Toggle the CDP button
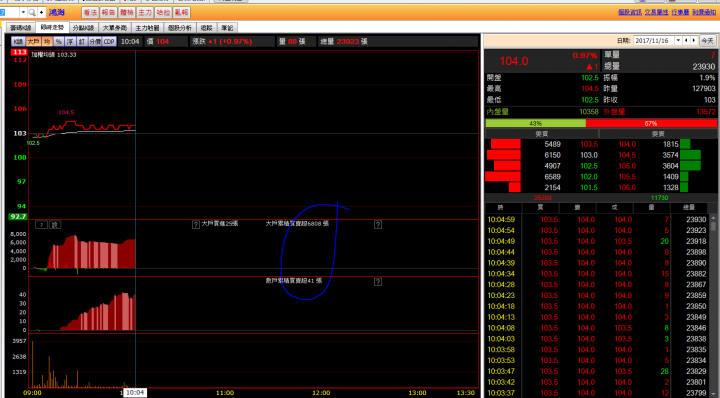720x398 pixels. click(x=109, y=41)
